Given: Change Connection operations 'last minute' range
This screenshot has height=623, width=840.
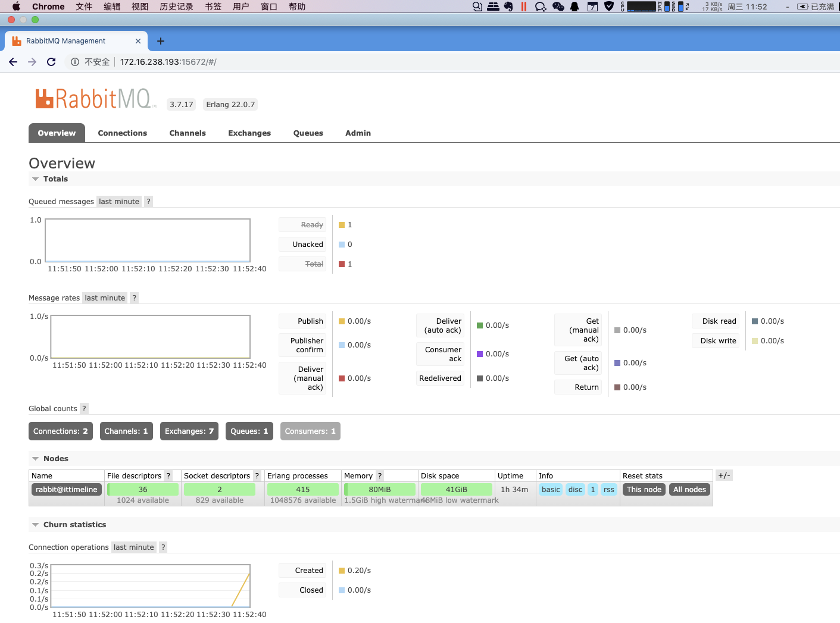Looking at the screenshot, I should coord(134,547).
